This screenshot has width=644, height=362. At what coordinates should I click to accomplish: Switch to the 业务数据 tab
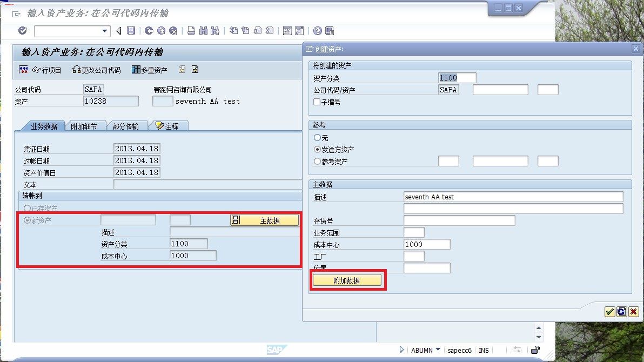tap(44, 126)
